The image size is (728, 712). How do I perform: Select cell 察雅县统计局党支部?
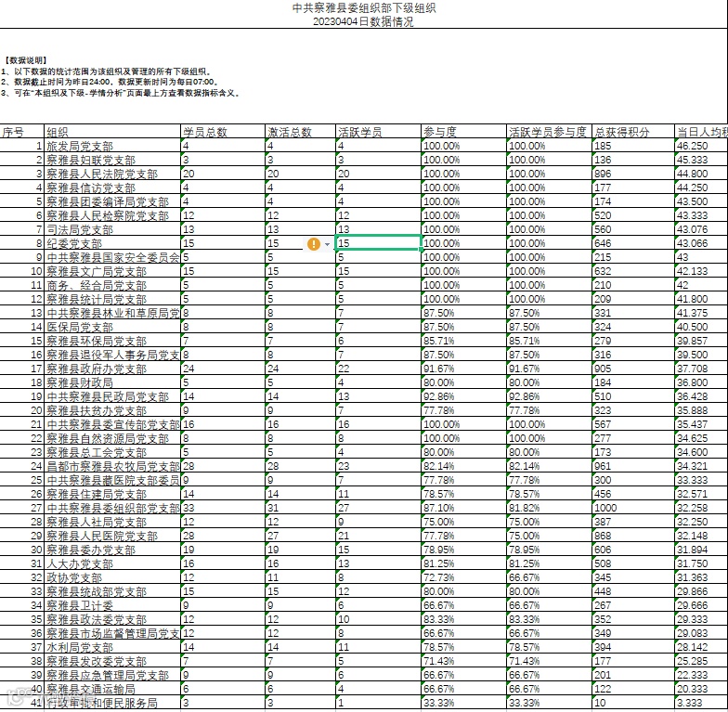[112, 299]
